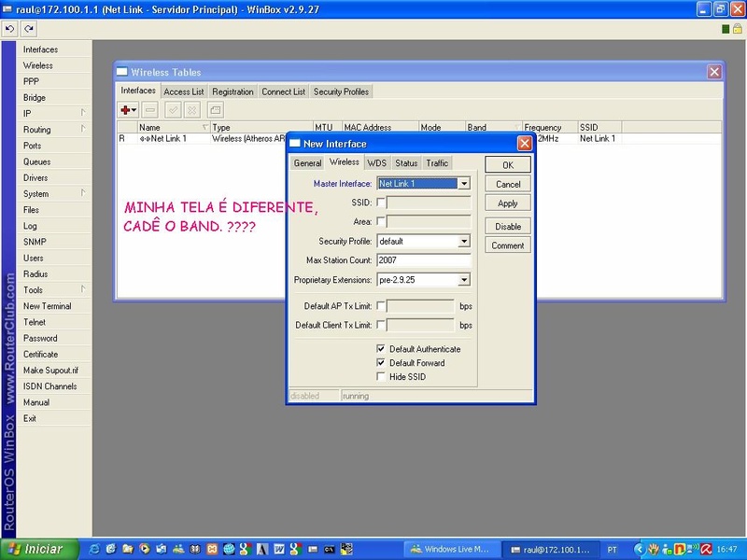Viewport: 747px width, 560px height.
Task: Click the Apply button
Action: (508, 203)
